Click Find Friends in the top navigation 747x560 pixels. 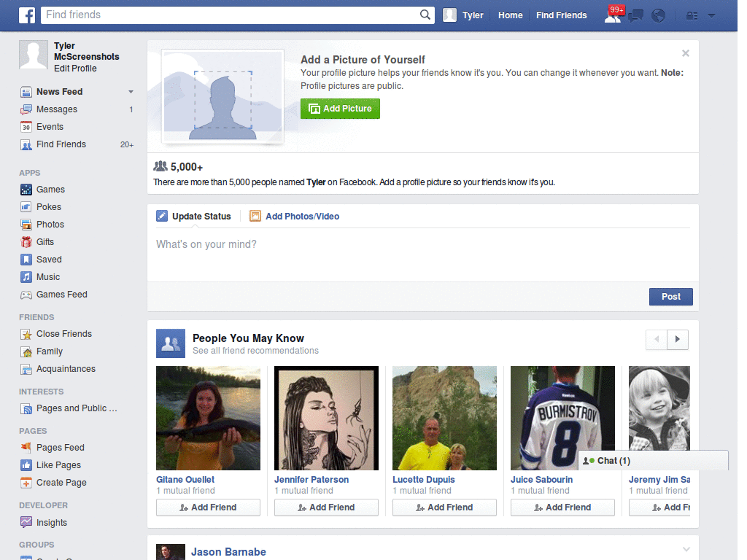tap(561, 15)
